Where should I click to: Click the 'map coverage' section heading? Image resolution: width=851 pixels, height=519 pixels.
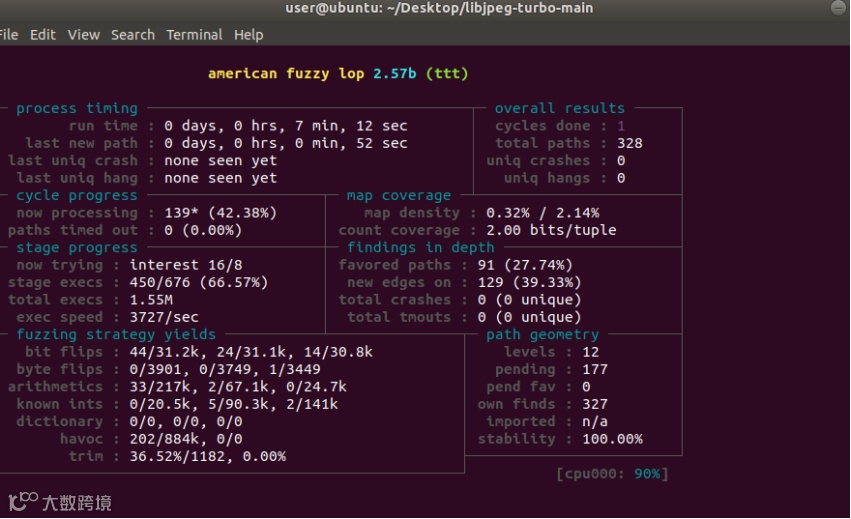(x=399, y=195)
